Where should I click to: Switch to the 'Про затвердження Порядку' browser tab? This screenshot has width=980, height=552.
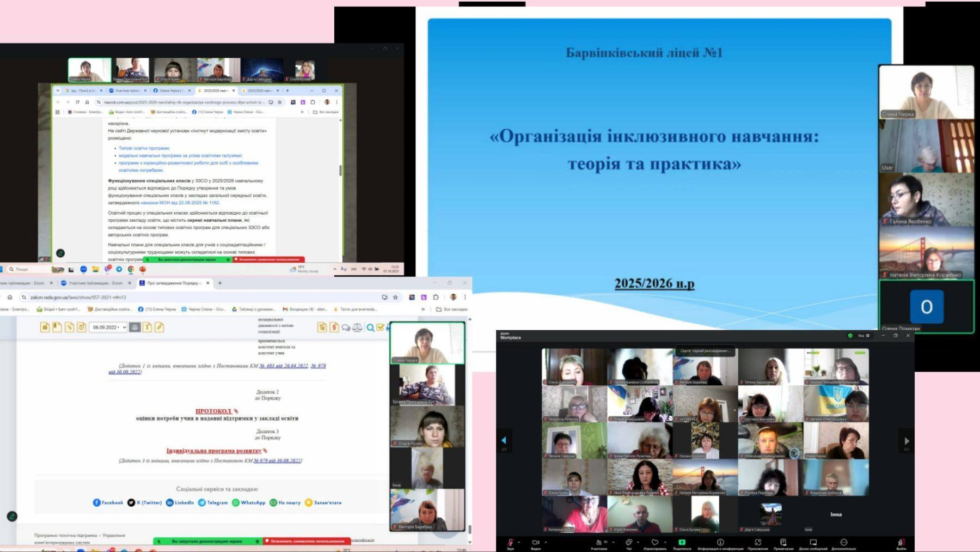[x=174, y=283]
